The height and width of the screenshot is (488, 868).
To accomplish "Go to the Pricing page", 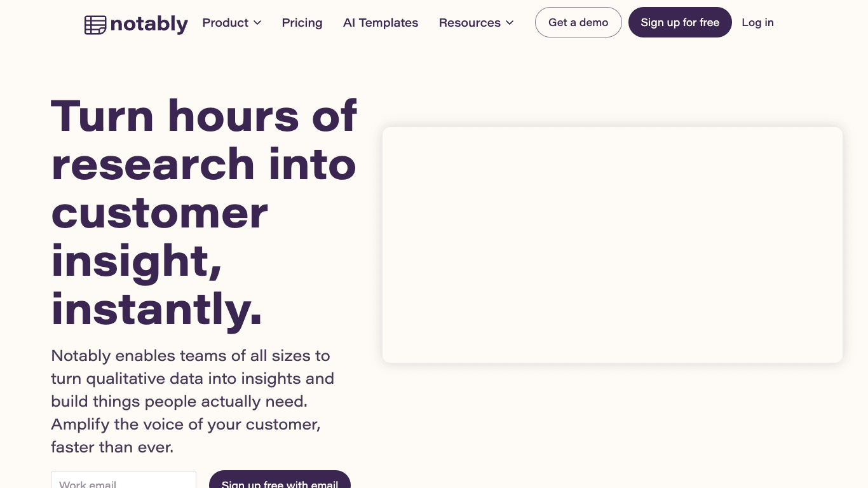I will tap(302, 23).
